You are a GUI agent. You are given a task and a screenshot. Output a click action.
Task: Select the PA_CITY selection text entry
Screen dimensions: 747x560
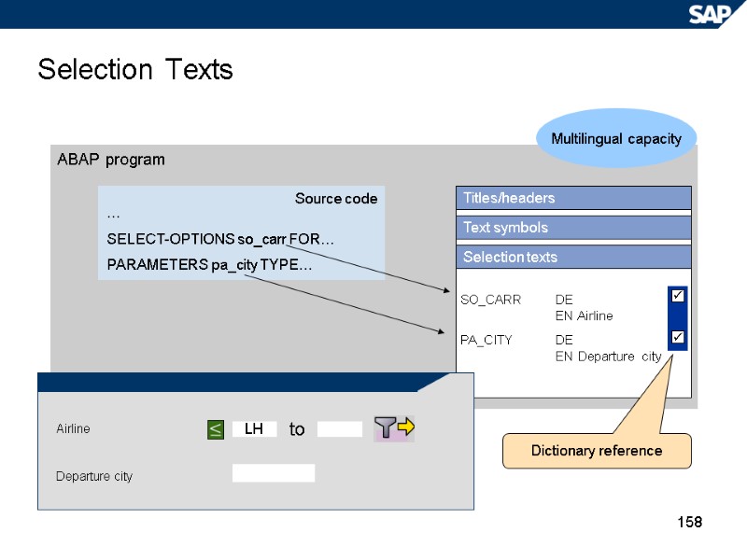[486, 341]
